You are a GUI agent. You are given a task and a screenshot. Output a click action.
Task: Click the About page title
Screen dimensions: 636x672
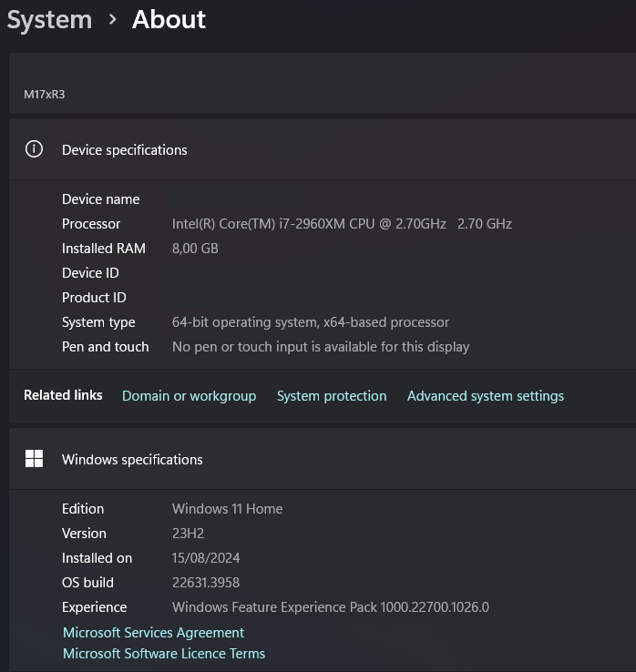[169, 19]
